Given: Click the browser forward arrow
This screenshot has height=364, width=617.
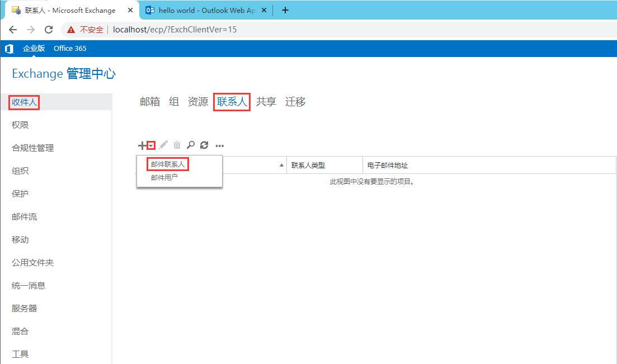Looking at the screenshot, I should pos(31,30).
